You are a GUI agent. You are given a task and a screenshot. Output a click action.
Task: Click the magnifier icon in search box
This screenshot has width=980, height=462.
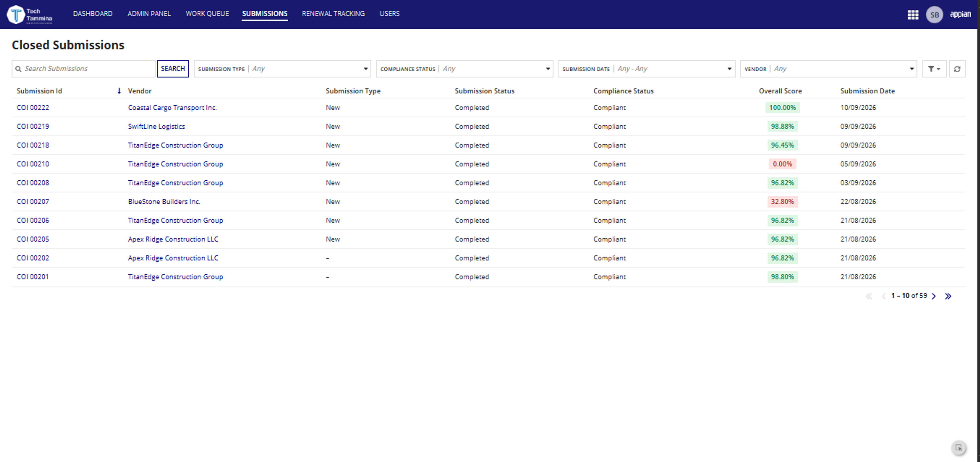(x=18, y=69)
